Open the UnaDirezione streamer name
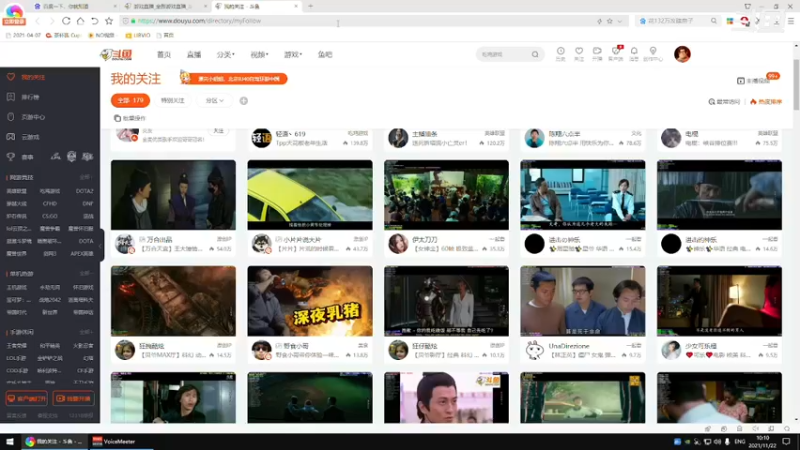800x450 pixels. coord(569,346)
